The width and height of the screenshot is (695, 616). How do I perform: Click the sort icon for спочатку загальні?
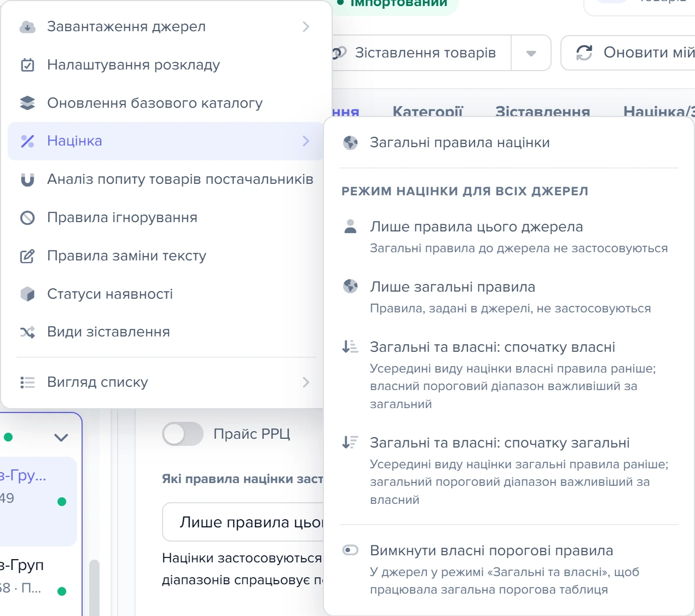click(x=350, y=442)
